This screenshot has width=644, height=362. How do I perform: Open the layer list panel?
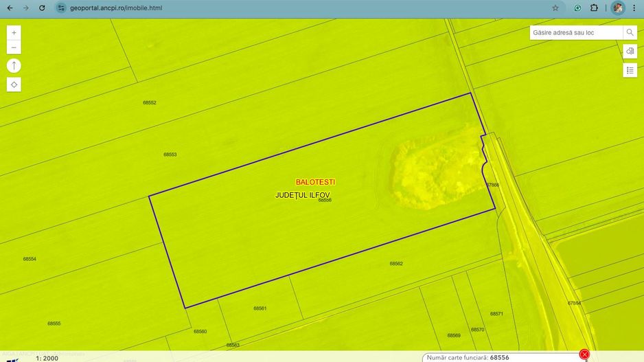pyautogui.click(x=630, y=70)
